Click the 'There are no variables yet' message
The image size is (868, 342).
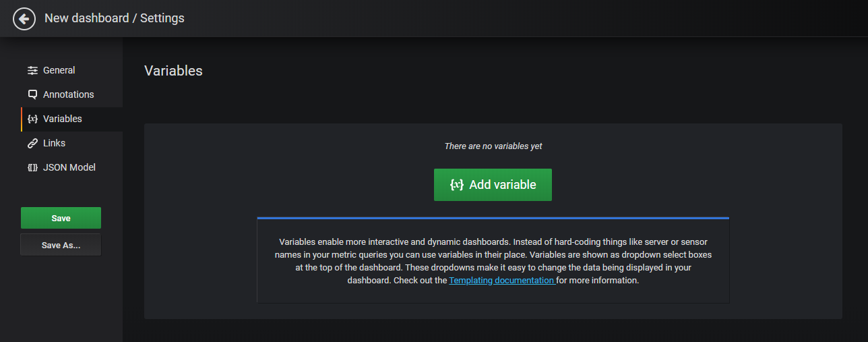pos(493,146)
